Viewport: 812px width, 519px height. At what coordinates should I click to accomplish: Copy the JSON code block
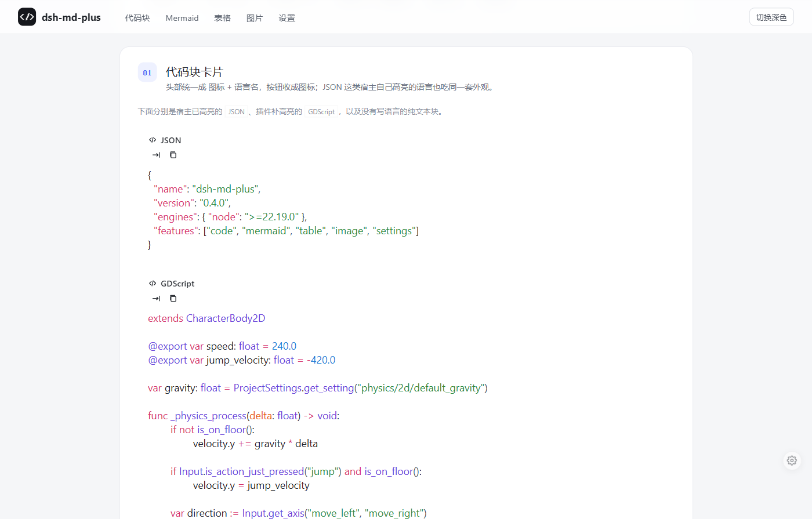coord(173,155)
